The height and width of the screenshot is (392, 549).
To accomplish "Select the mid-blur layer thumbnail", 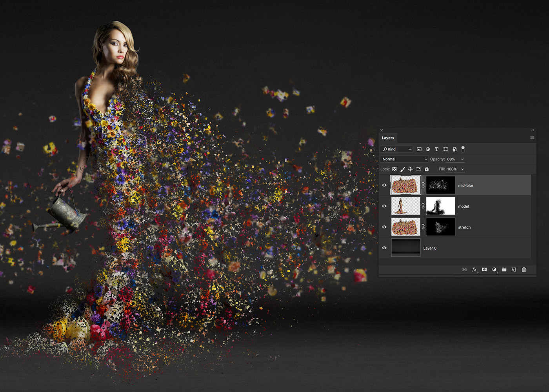I will point(406,185).
